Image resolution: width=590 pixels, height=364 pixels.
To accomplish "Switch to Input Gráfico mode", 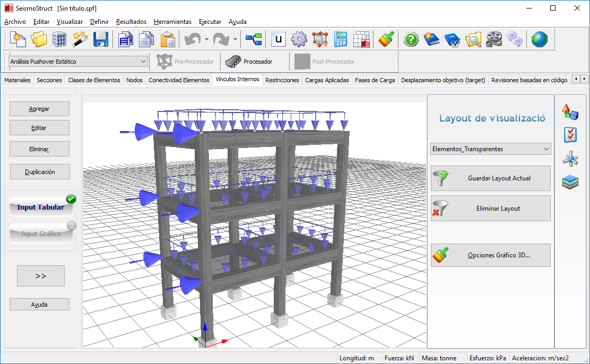I will click(x=40, y=234).
